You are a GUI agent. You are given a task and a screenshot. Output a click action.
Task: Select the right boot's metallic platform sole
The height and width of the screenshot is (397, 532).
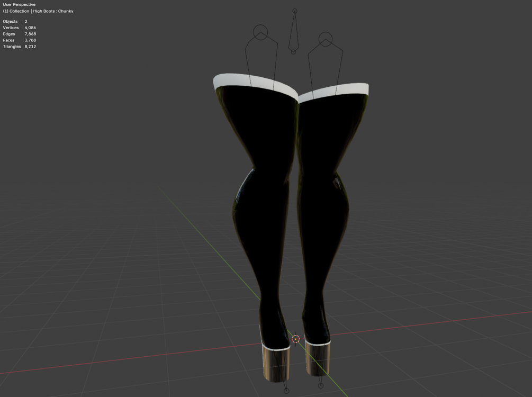318,359
